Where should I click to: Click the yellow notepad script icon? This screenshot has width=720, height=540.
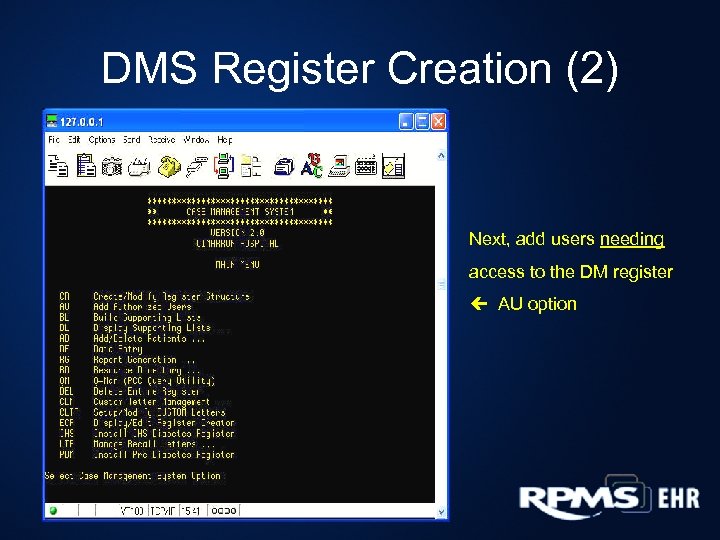pos(394,166)
